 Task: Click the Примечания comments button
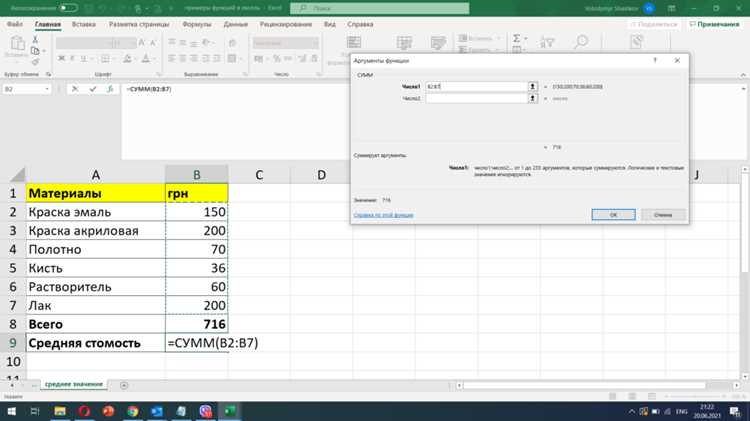[x=714, y=24]
